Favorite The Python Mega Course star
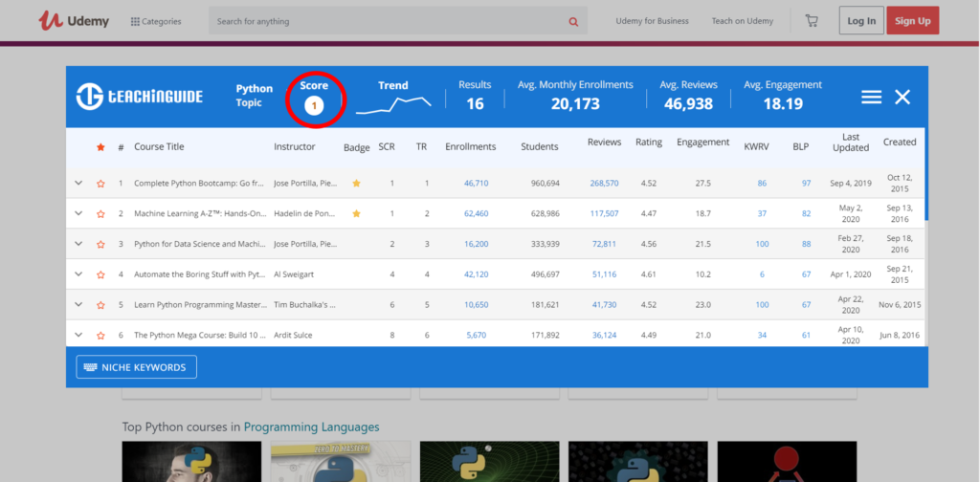 100,336
